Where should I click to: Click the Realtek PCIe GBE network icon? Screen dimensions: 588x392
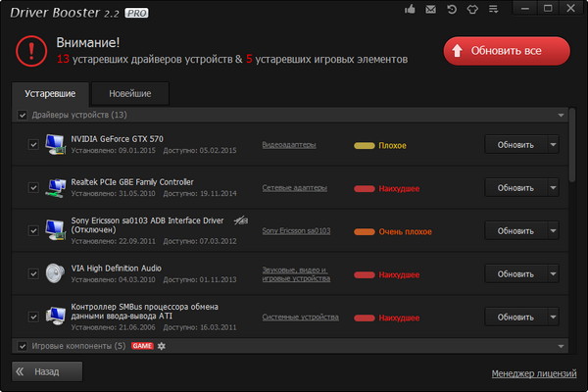[x=56, y=187]
